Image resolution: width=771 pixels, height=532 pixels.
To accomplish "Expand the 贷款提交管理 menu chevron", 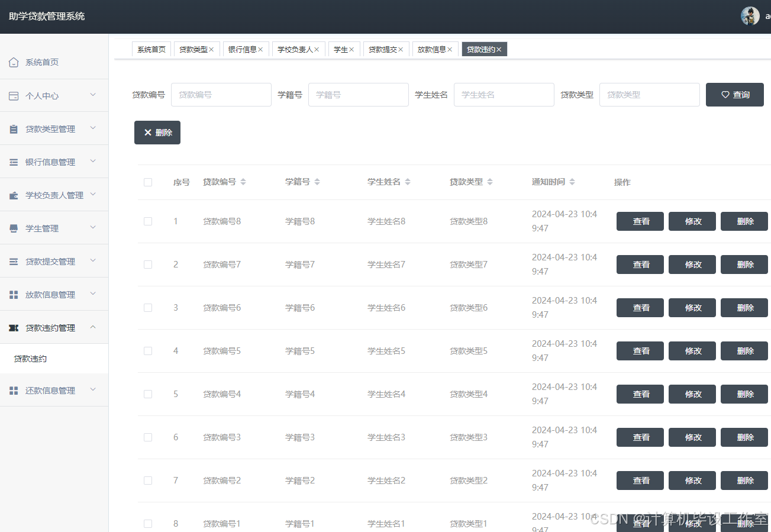I will click(x=93, y=260).
